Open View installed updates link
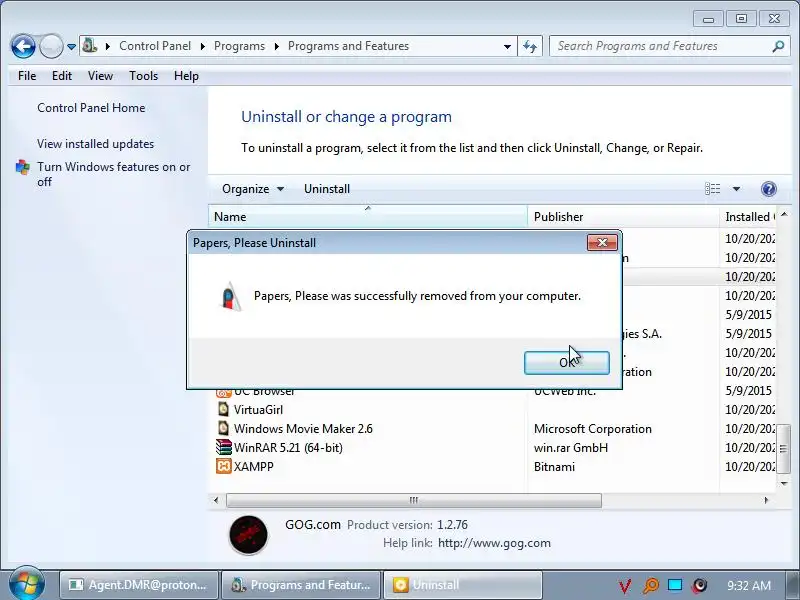The image size is (800, 600). click(x=95, y=144)
